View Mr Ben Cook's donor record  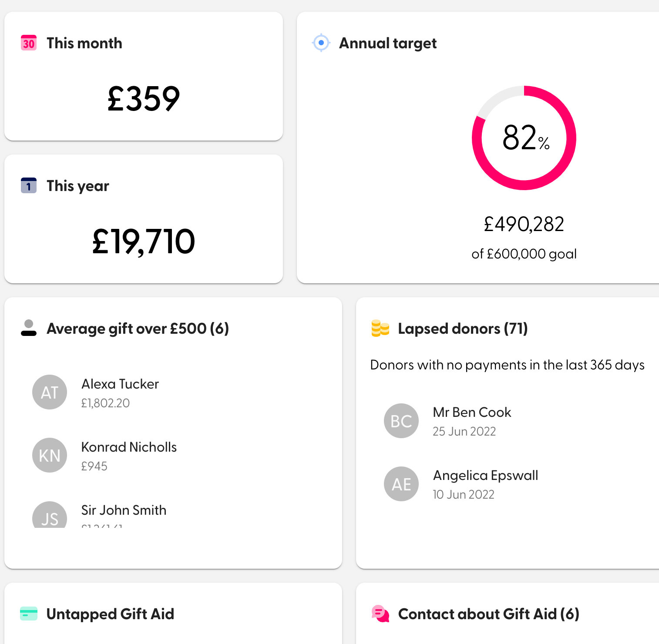tap(472, 412)
